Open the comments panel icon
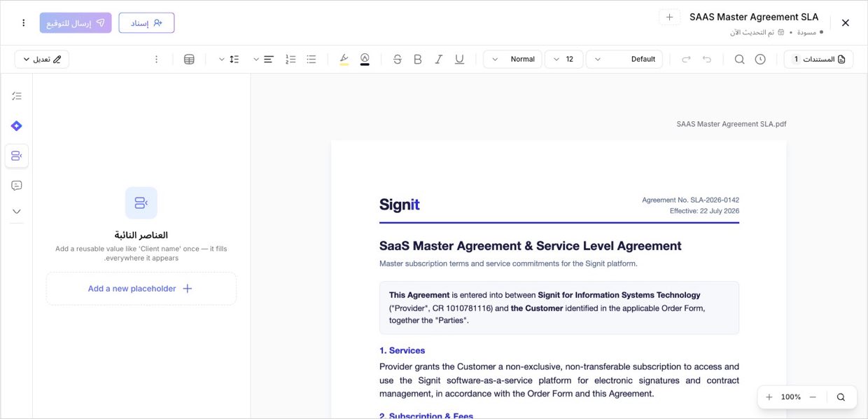Screen dimensions: 868x419 (x=17, y=186)
